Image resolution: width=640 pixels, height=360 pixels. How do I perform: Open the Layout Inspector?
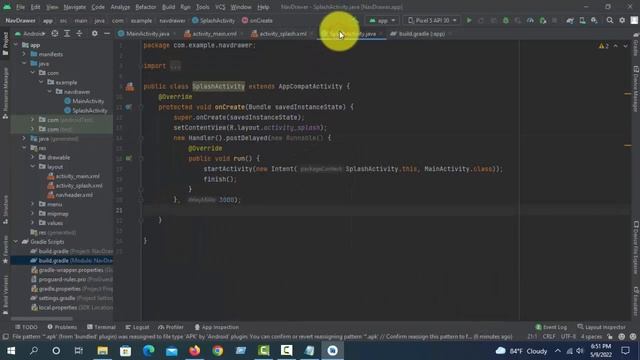pyautogui.click(x=602, y=327)
